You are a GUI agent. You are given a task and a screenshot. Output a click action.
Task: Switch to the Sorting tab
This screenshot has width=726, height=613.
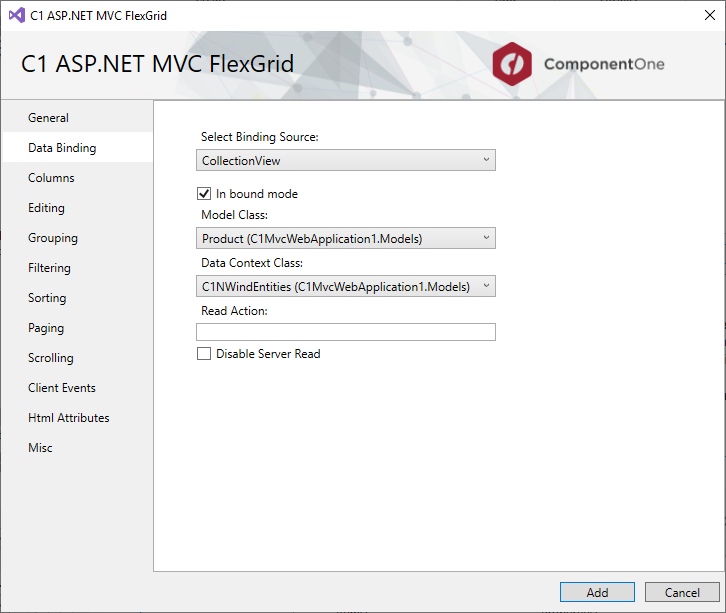pyautogui.click(x=47, y=298)
